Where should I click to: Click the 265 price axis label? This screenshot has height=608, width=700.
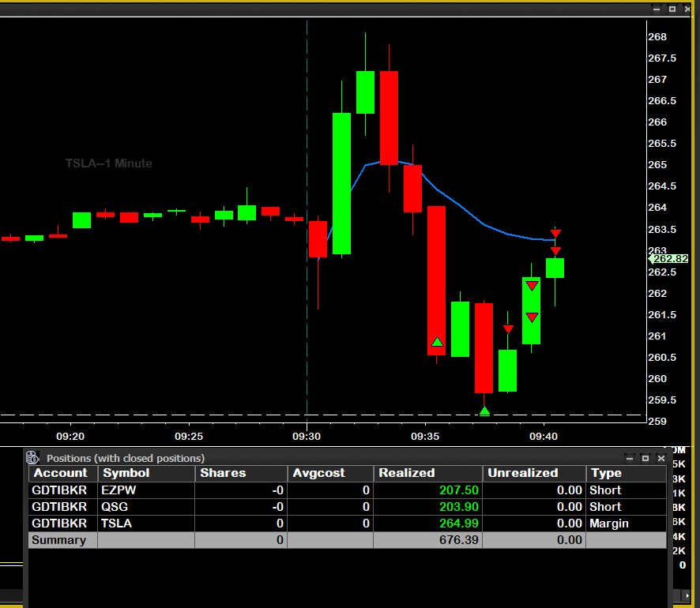657,165
